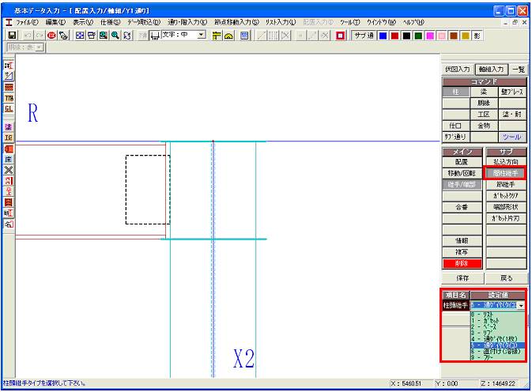Select the 柱頭継手 sub button
Image resolution: width=532 pixels, height=392 pixels.
[x=506, y=173]
